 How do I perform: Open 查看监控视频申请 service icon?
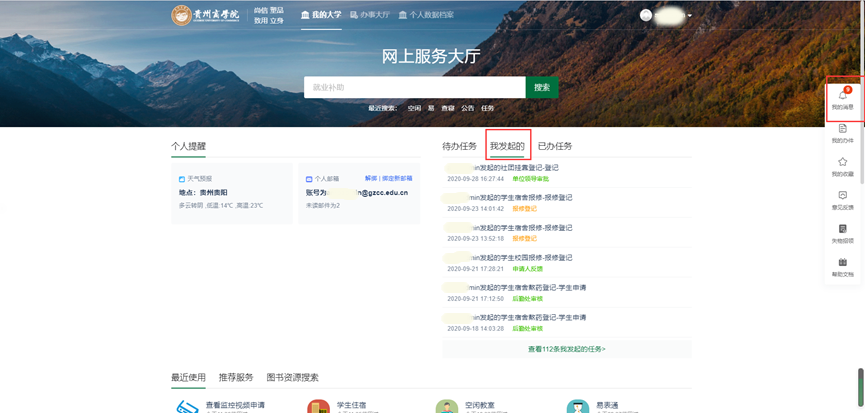tap(187, 407)
